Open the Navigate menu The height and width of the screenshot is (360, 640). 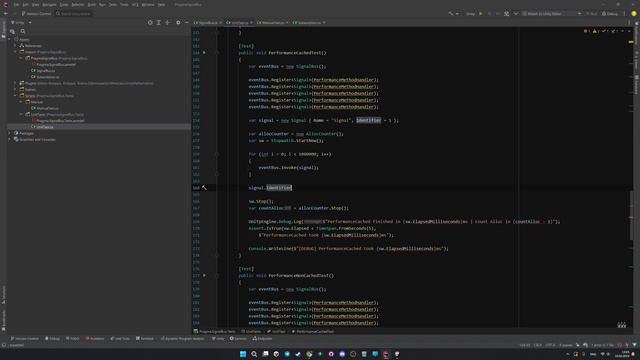(49, 4)
